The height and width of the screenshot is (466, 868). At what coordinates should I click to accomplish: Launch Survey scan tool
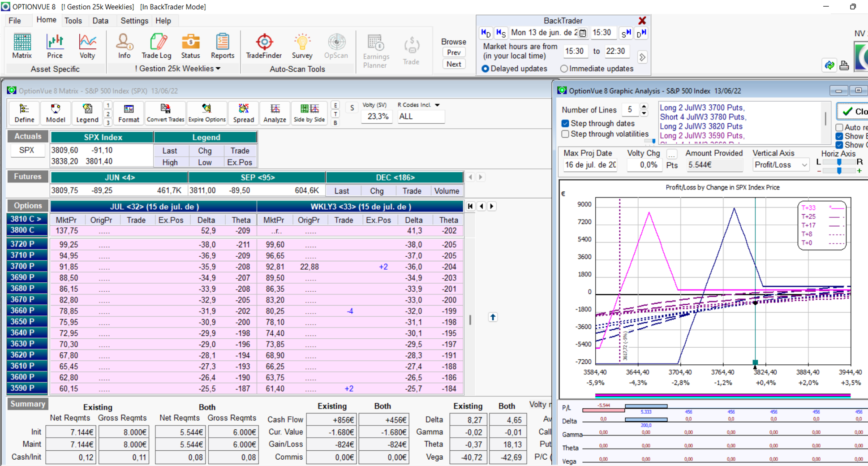[x=302, y=46]
